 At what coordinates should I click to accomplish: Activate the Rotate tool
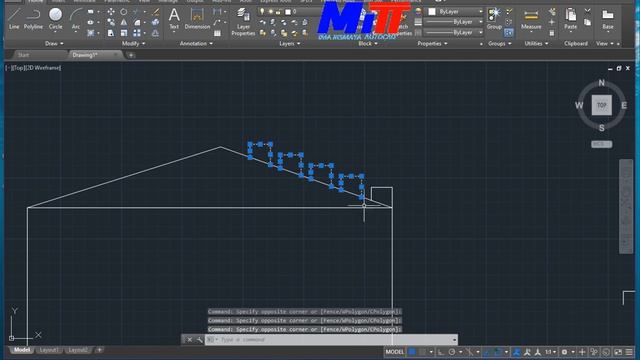(x=124, y=12)
